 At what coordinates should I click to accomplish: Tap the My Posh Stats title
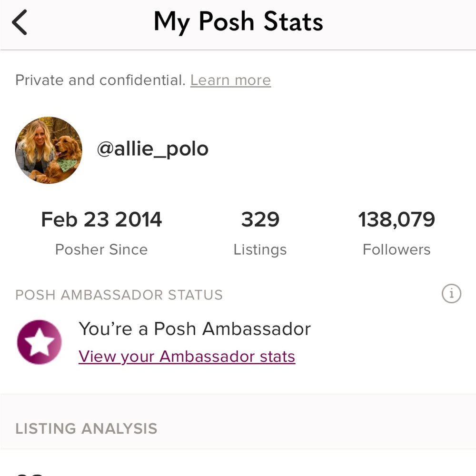(x=238, y=22)
